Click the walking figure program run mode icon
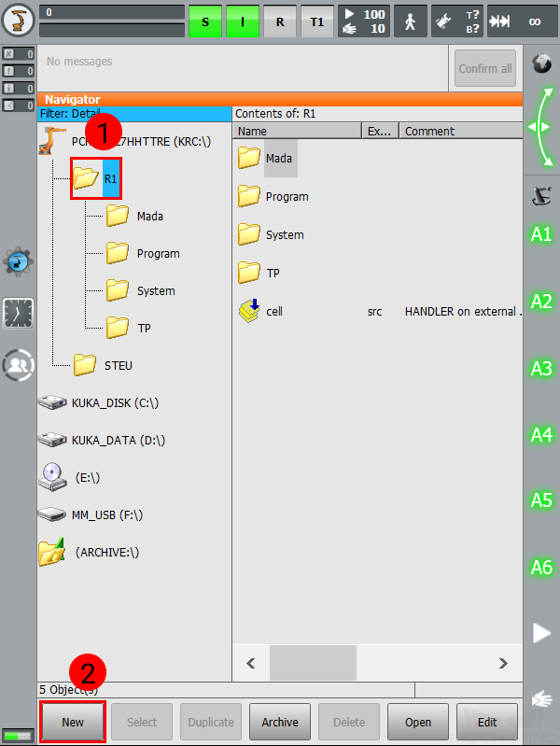The height and width of the screenshot is (746, 560). [411, 21]
